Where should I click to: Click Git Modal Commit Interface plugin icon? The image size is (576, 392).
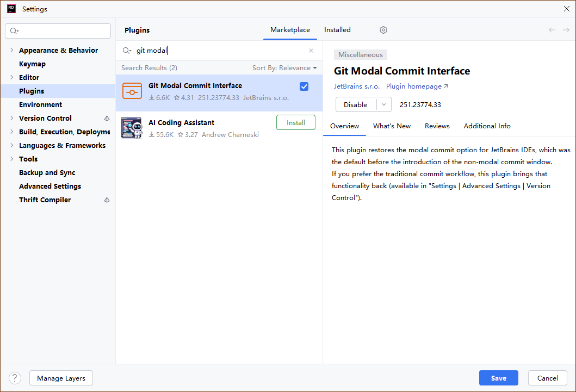pyautogui.click(x=132, y=91)
